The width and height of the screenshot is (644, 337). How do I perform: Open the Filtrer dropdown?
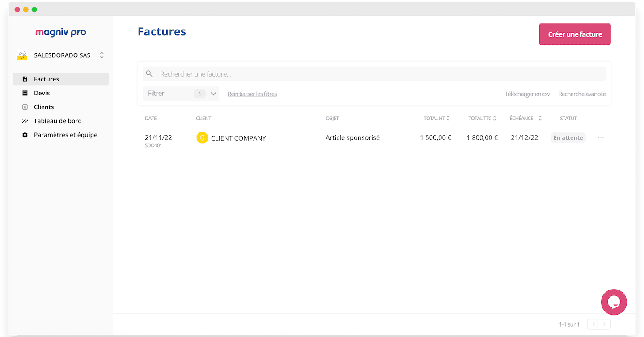(181, 94)
